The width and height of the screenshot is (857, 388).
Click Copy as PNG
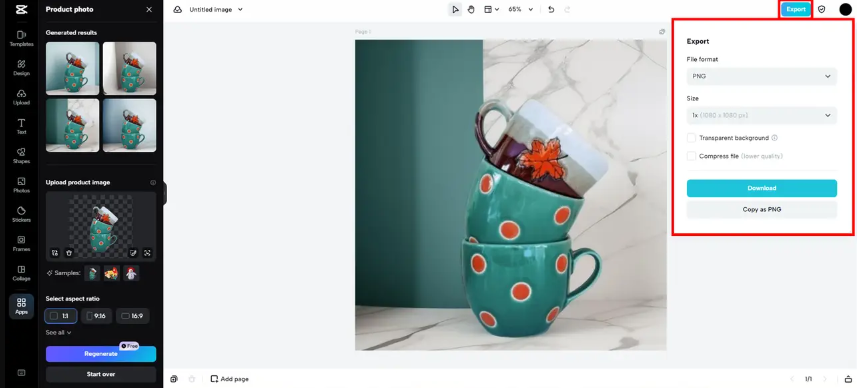(x=761, y=209)
